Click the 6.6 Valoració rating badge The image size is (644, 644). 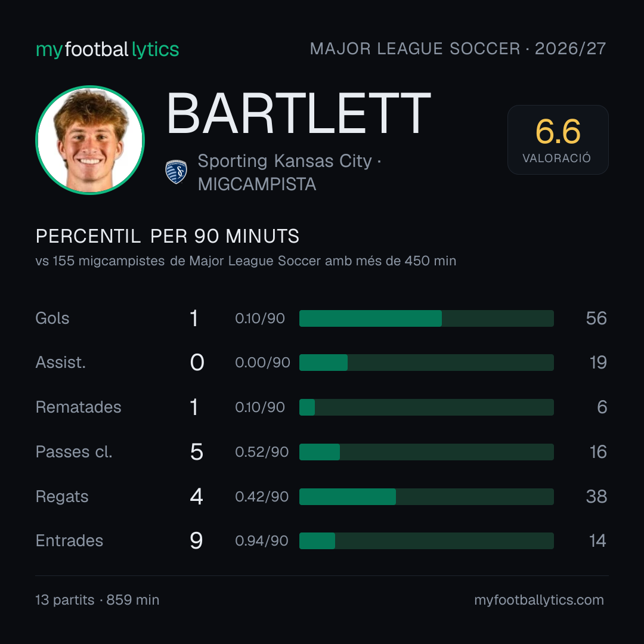point(558,140)
